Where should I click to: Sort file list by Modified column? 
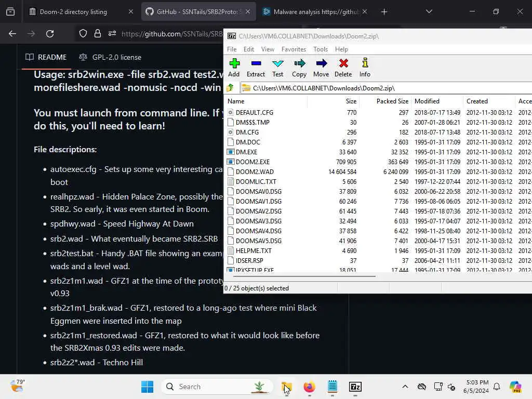pos(437,101)
